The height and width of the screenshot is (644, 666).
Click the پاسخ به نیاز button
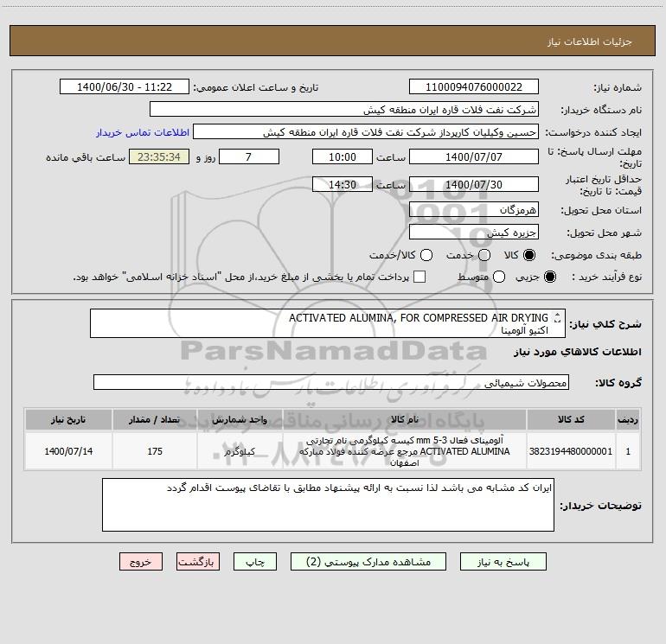tap(503, 562)
